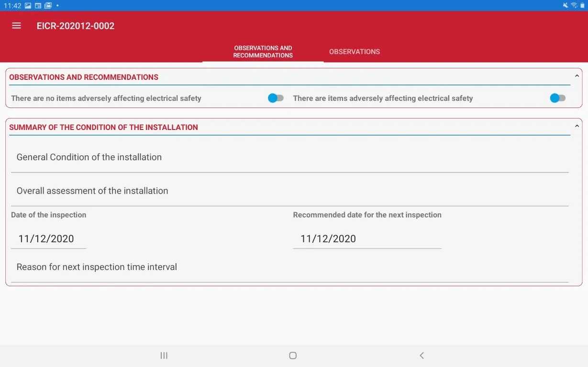Screen dimensions: 588x367
Task: Enter the Reason for next inspection interval field
Action: pyautogui.click(x=289, y=268)
